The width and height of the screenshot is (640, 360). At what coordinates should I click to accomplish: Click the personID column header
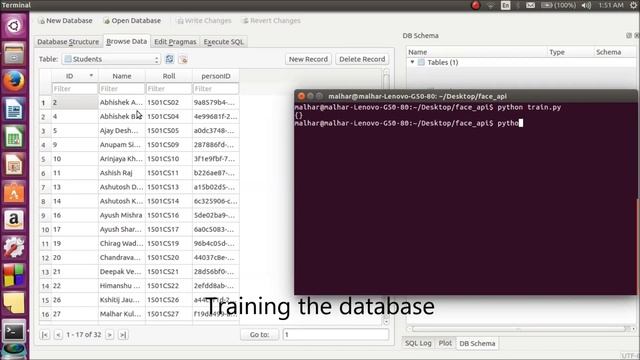216,76
